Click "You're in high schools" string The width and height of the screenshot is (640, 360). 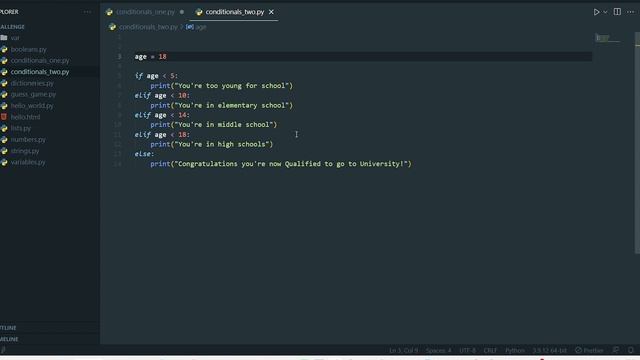click(x=222, y=144)
